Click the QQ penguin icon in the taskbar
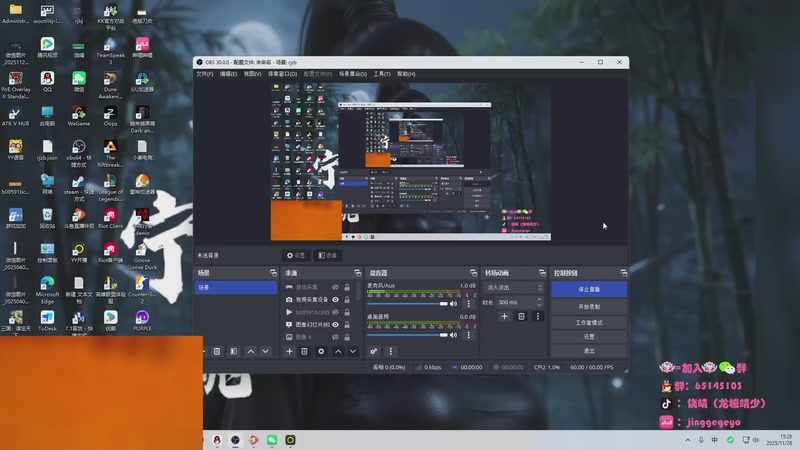Viewport: 800px width, 450px height. pyautogui.click(x=217, y=440)
